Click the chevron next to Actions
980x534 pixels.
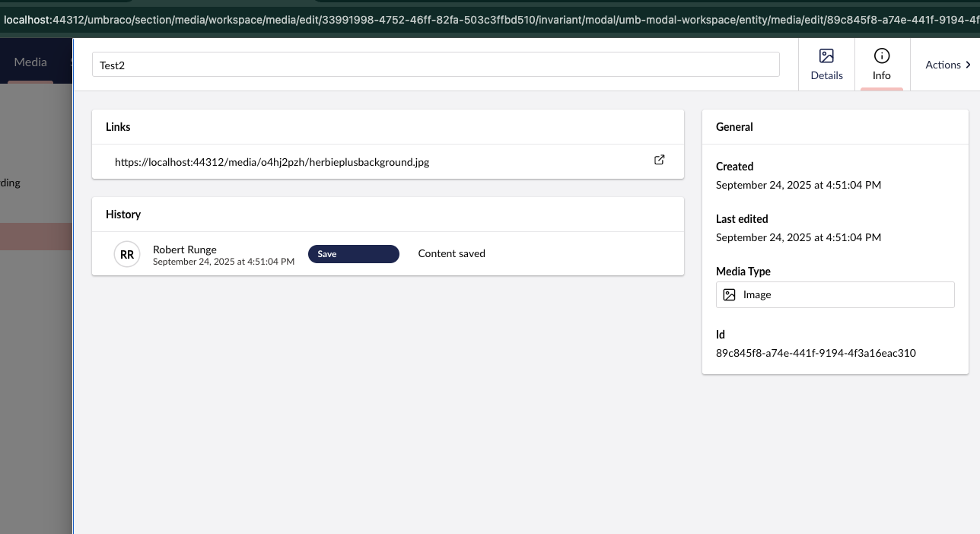[969, 65]
